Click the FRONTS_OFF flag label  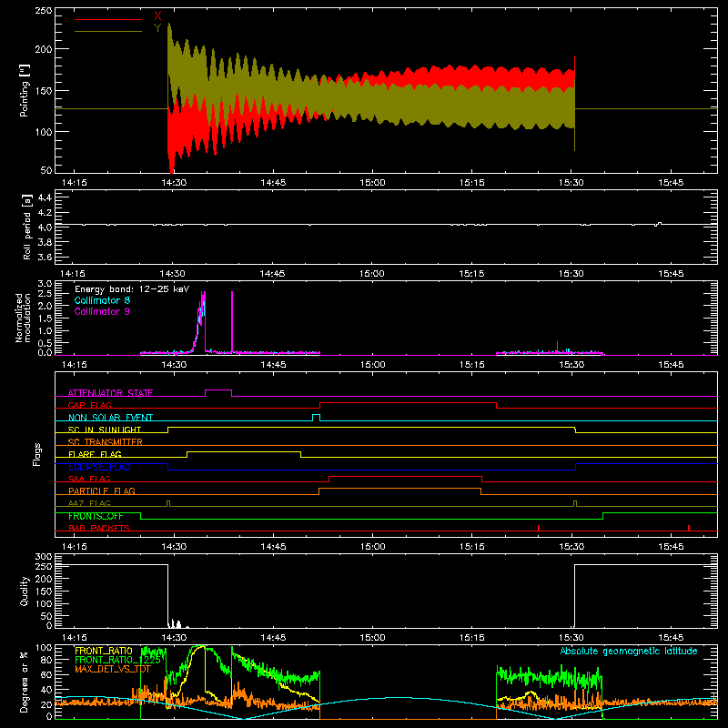click(x=96, y=516)
